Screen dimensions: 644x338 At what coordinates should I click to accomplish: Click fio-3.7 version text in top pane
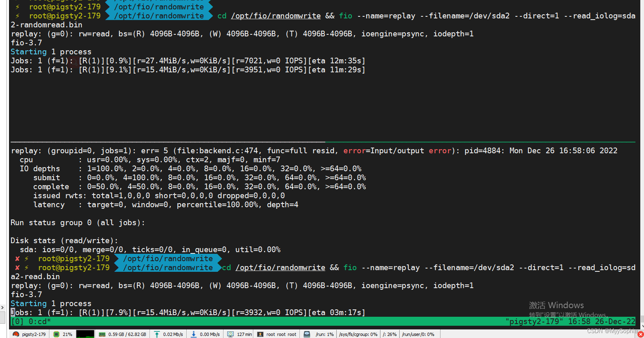[26, 43]
